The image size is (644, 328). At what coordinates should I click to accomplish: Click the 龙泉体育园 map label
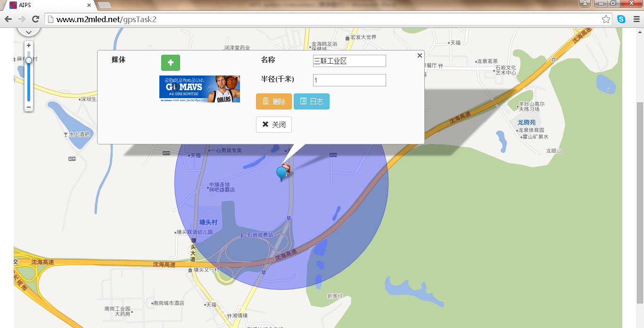click(x=531, y=130)
